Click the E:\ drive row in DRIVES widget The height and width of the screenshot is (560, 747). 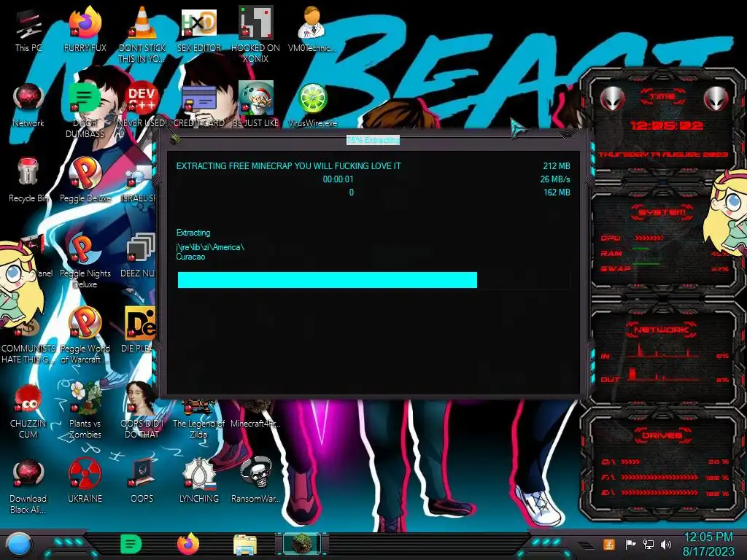pos(665,494)
